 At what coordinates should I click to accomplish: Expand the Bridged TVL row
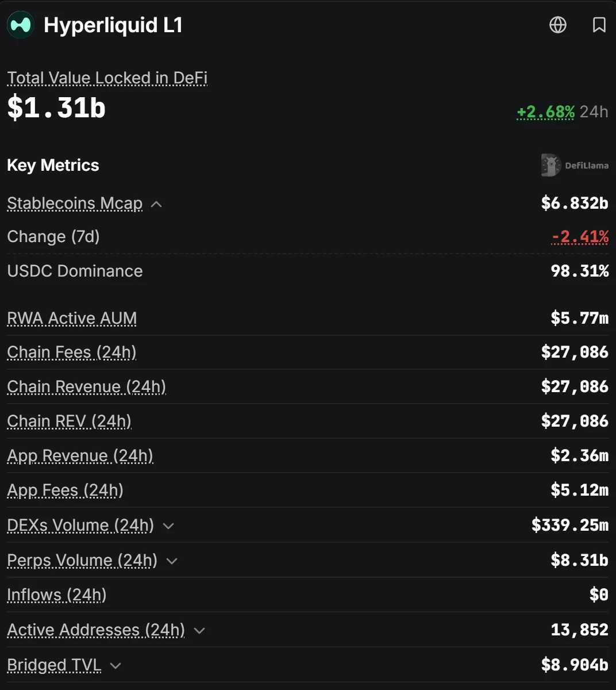pos(115,666)
